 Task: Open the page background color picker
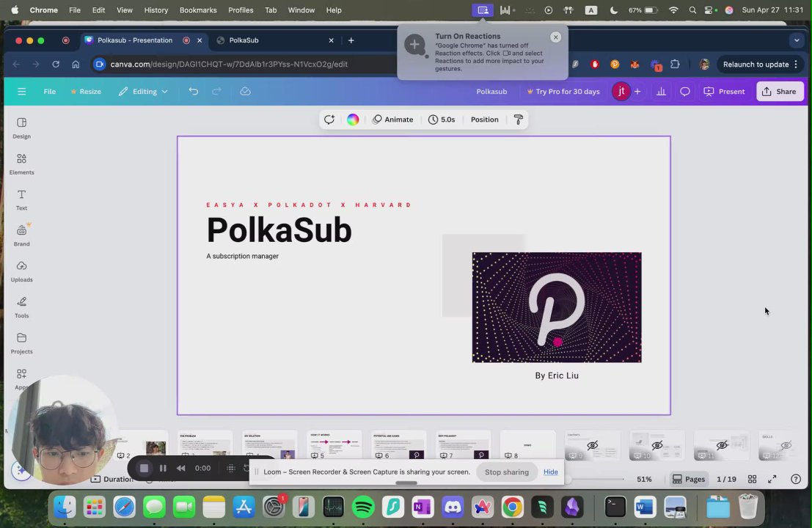(x=353, y=120)
